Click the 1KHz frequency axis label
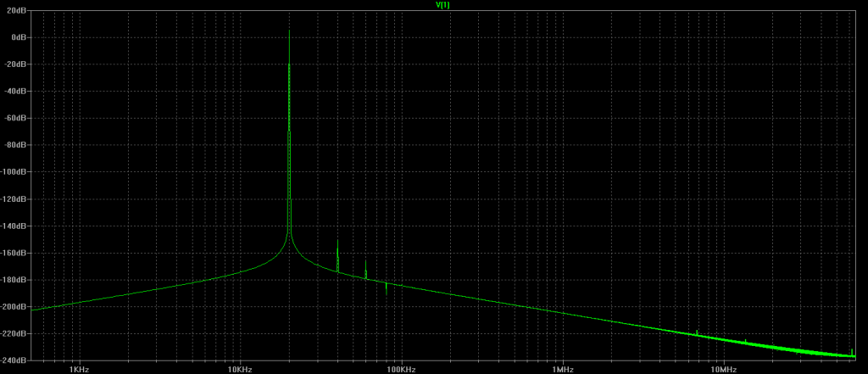This screenshot has width=868, height=374. [78, 369]
